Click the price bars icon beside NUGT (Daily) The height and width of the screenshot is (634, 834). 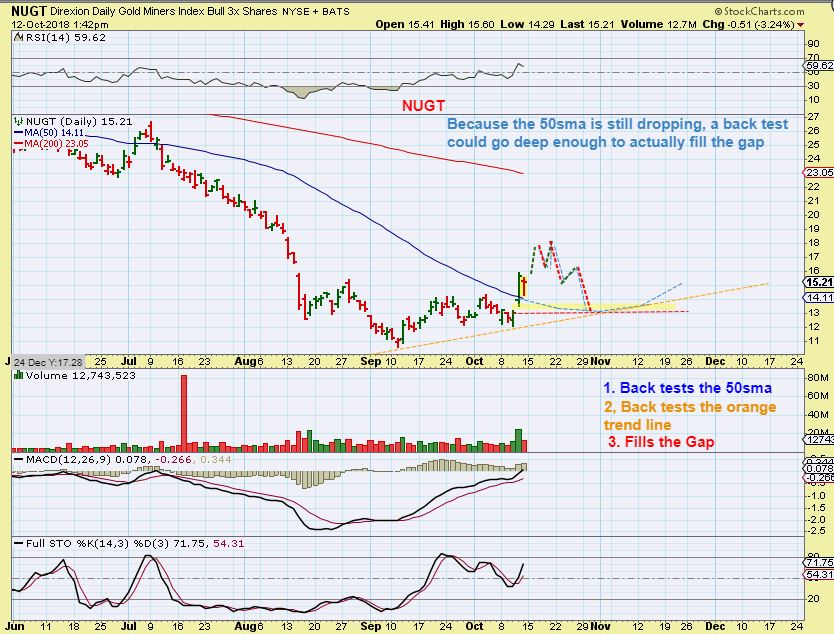click(x=19, y=121)
